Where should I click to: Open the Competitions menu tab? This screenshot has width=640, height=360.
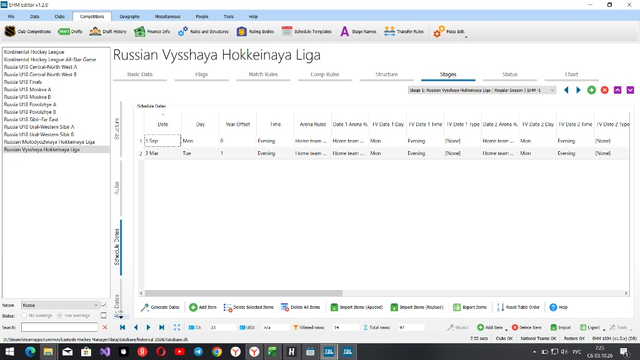coord(92,16)
